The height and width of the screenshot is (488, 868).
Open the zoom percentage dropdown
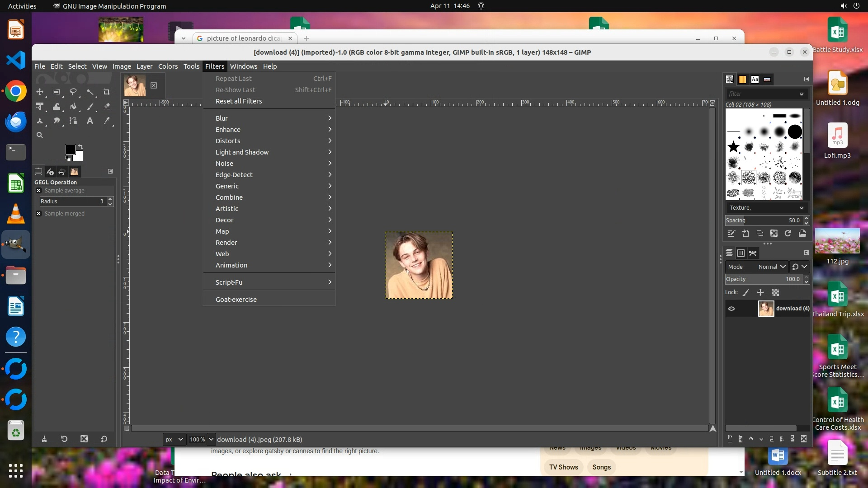pos(211,439)
